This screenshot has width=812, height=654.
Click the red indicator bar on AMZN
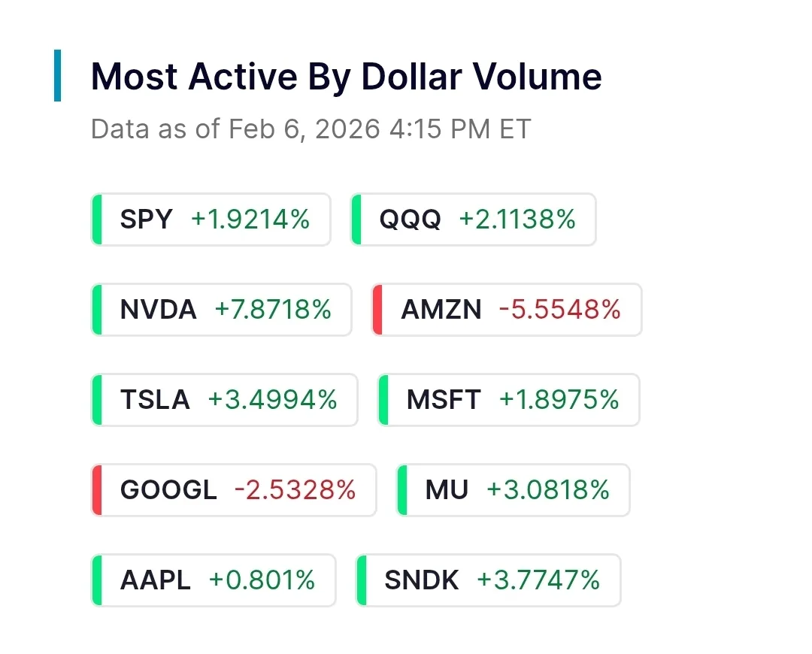[377, 310]
